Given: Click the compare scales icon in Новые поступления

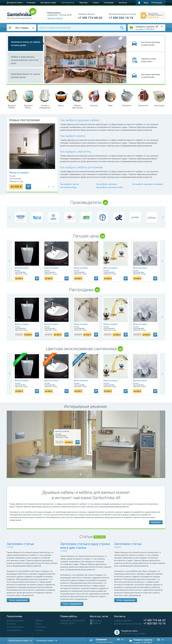Looking at the screenshot, I should 28,187.
